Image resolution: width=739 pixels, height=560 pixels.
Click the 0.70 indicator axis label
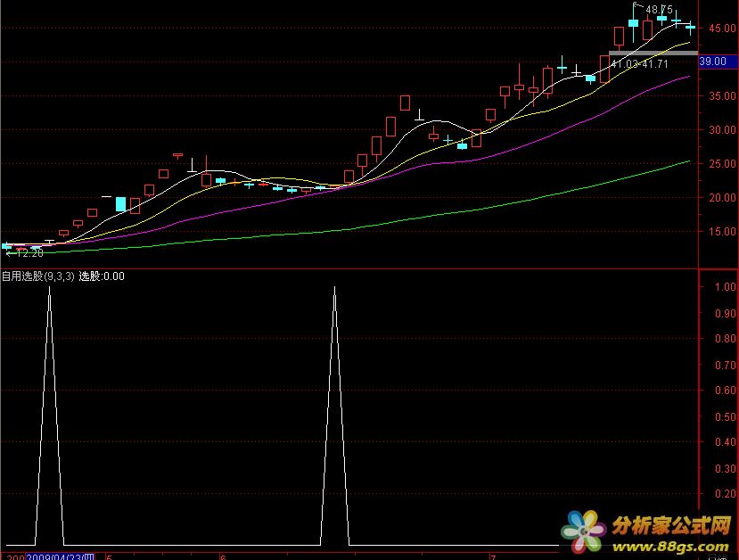726,365
